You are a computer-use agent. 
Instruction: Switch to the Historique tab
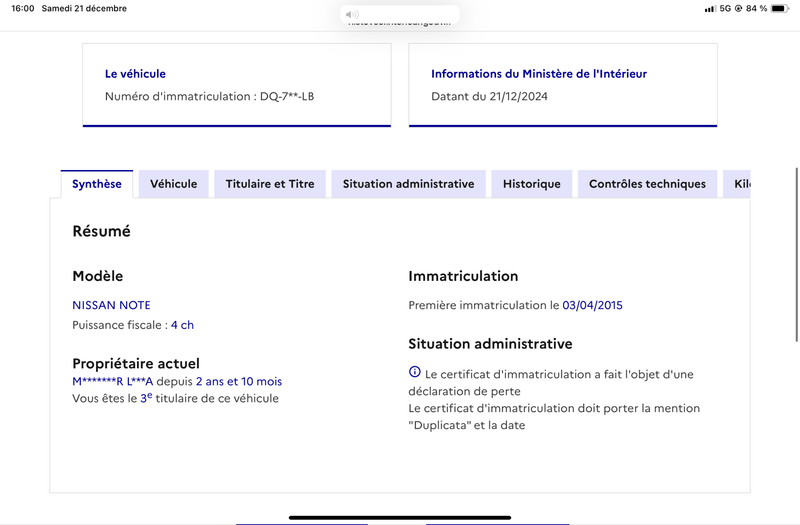(532, 184)
